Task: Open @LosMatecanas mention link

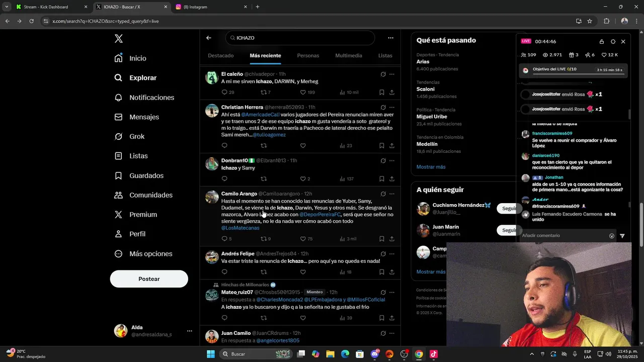Action: (x=240, y=228)
